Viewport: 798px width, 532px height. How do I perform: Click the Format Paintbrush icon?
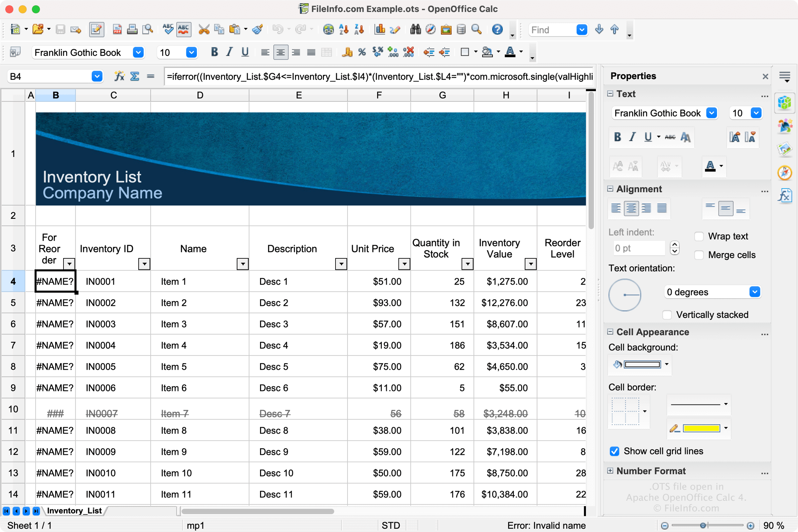pos(257,30)
